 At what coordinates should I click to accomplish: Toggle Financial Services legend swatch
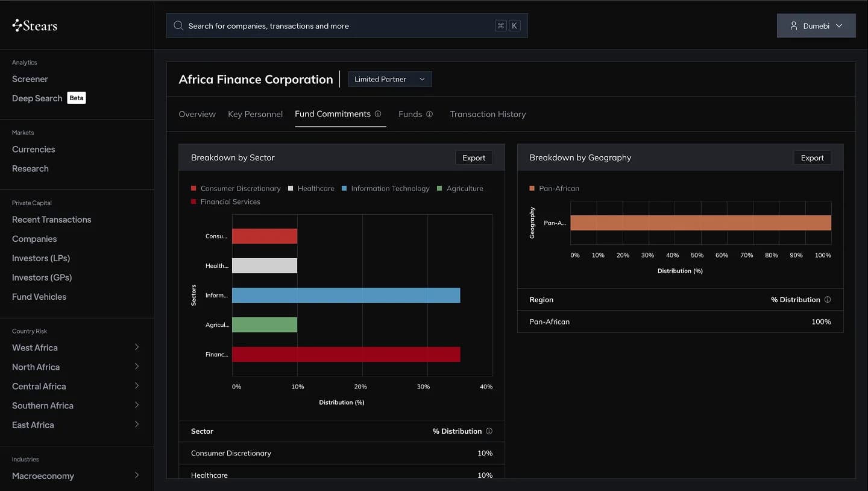click(x=194, y=201)
